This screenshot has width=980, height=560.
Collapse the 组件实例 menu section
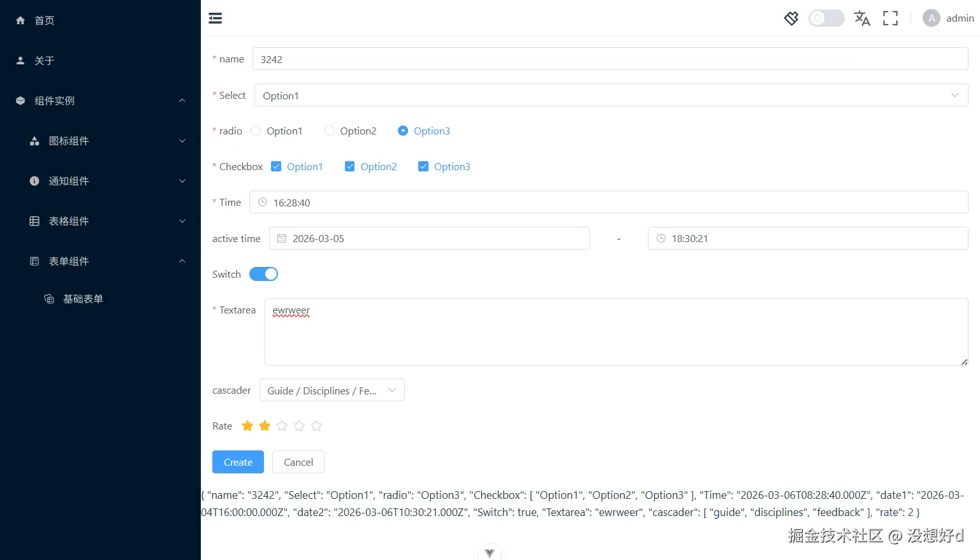100,101
